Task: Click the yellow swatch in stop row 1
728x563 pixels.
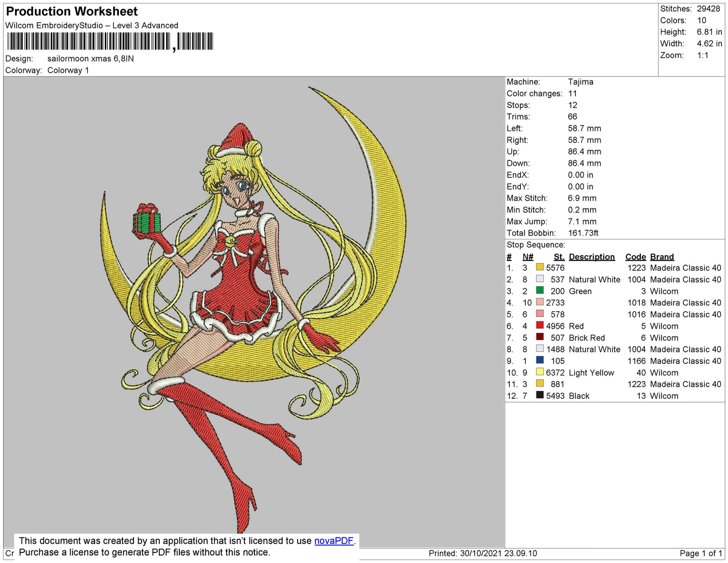Action: (x=540, y=267)
